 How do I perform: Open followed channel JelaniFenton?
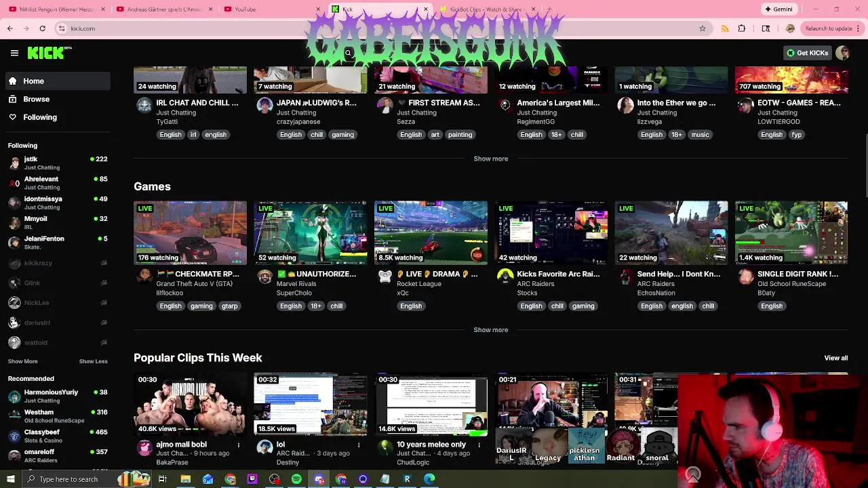pos(58,242)
